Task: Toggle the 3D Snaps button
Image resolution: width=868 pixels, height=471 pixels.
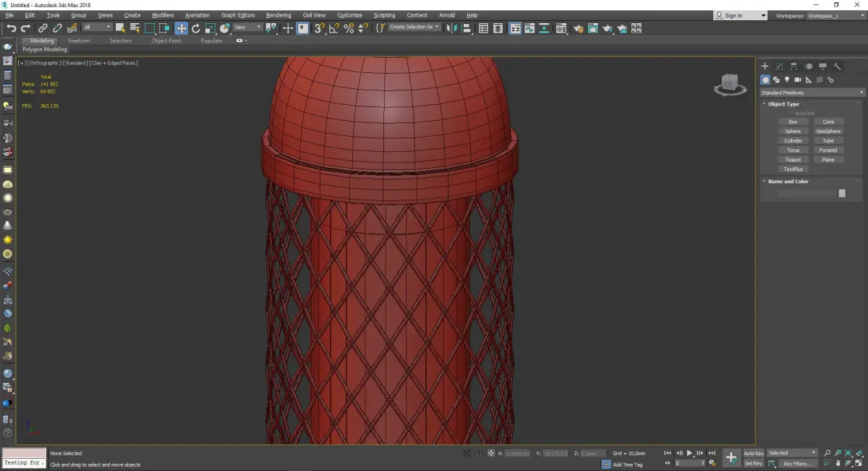Action: point(319,28)
